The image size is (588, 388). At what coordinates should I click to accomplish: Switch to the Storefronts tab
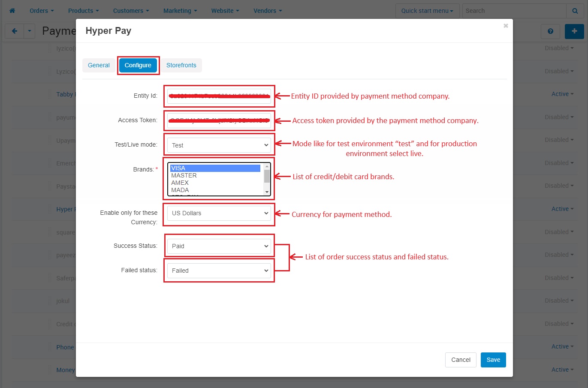[181, 65]
